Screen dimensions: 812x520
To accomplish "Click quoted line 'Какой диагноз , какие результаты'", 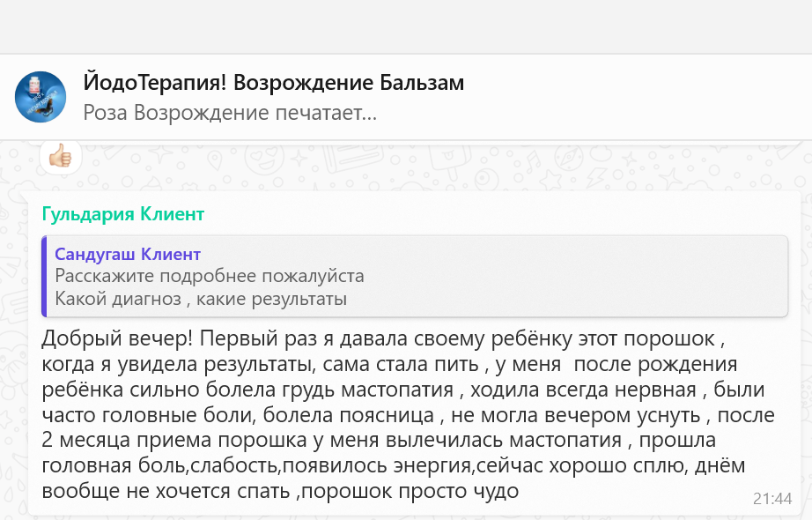I will 201,299.
